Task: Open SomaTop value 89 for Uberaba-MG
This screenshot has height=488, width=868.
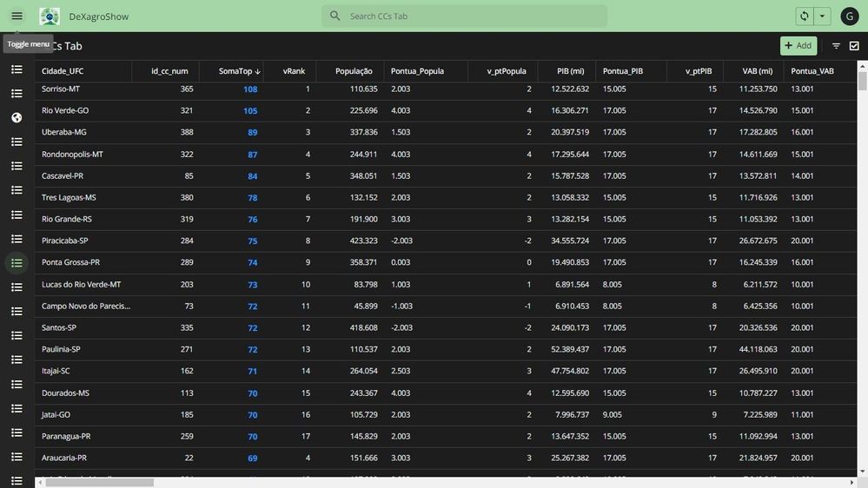Action: pyautogui.click(x=253, y=132)
